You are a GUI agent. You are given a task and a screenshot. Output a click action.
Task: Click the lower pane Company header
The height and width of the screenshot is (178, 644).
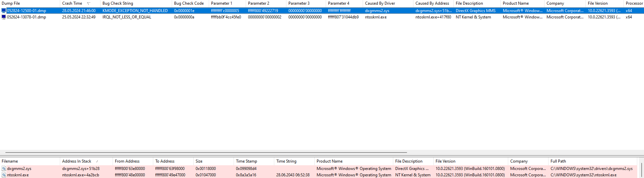click(528, 161)
